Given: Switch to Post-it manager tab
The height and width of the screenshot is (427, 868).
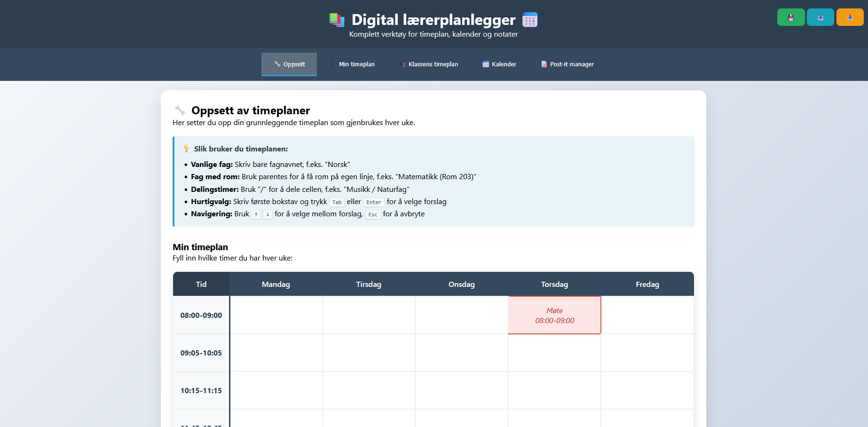Looking at the screenshot, I should pyautogui.click(x=567, y=64).
